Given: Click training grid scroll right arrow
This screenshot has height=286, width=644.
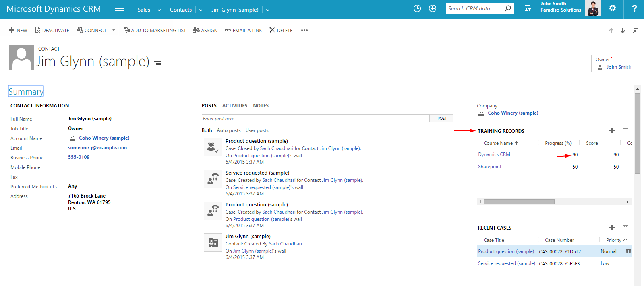Looking at the screenshot, I should pos(627,202).
